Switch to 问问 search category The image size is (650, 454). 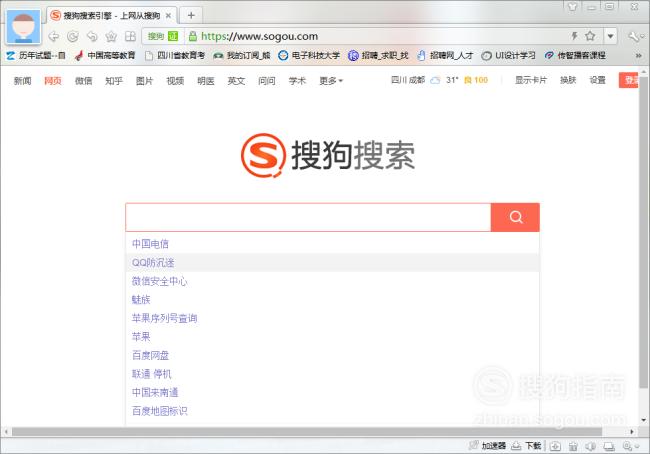pyautogui.click(x=267, y=80)
